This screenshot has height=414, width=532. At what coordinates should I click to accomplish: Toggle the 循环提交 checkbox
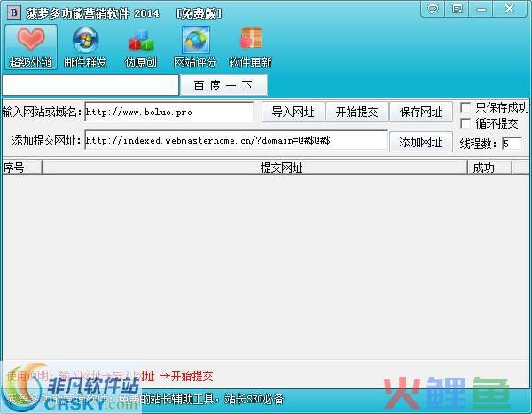(x=465, y=123)
